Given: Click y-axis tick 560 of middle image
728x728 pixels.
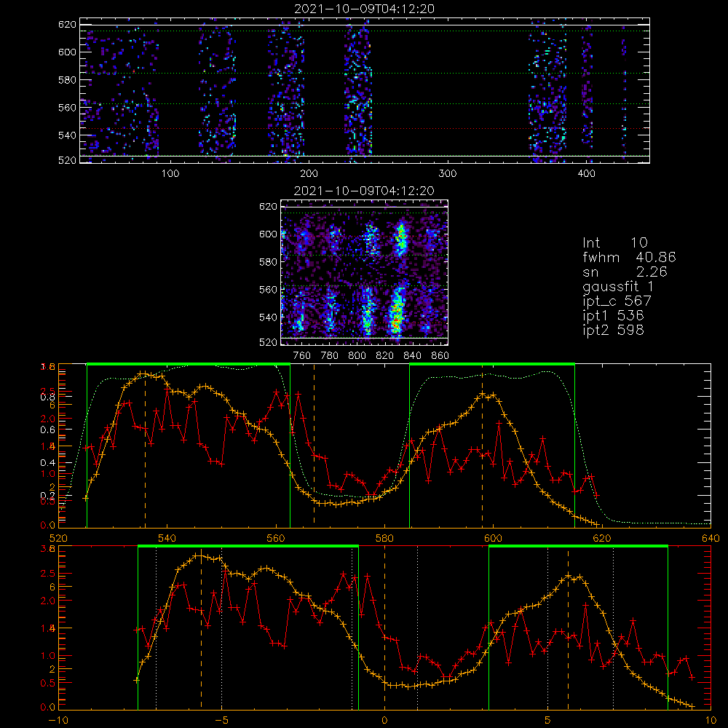Looking at the screenshot, I should pos(269,290).
